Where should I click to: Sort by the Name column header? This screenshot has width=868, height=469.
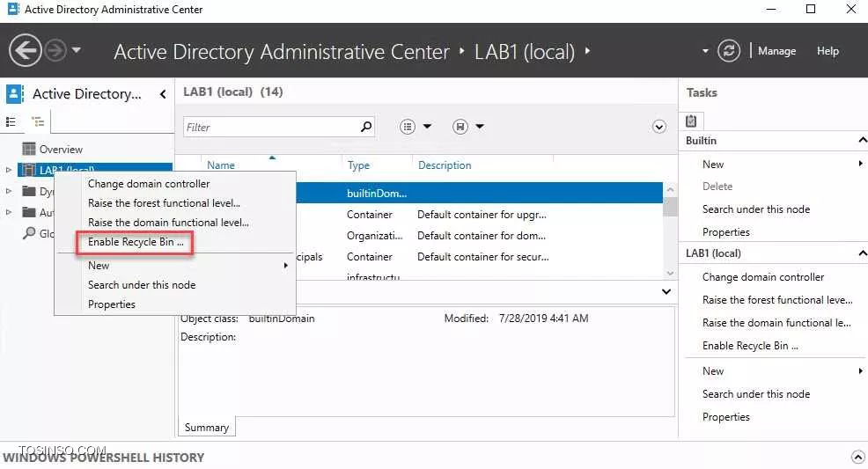pos(221,165)
